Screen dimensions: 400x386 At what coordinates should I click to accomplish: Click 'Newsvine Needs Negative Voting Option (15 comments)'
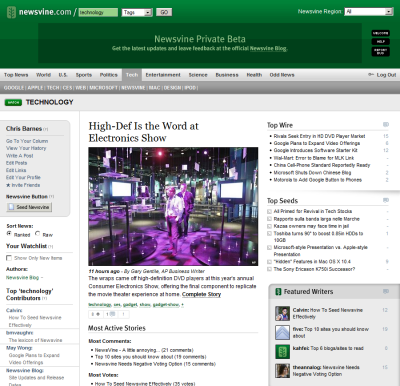click(x=155, y=364)
